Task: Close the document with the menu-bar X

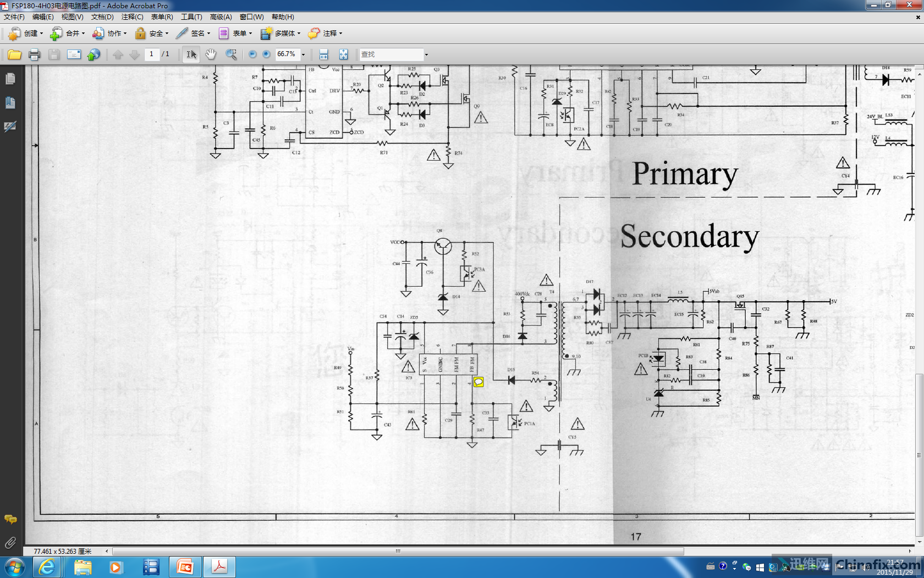Action: [917, 17]
